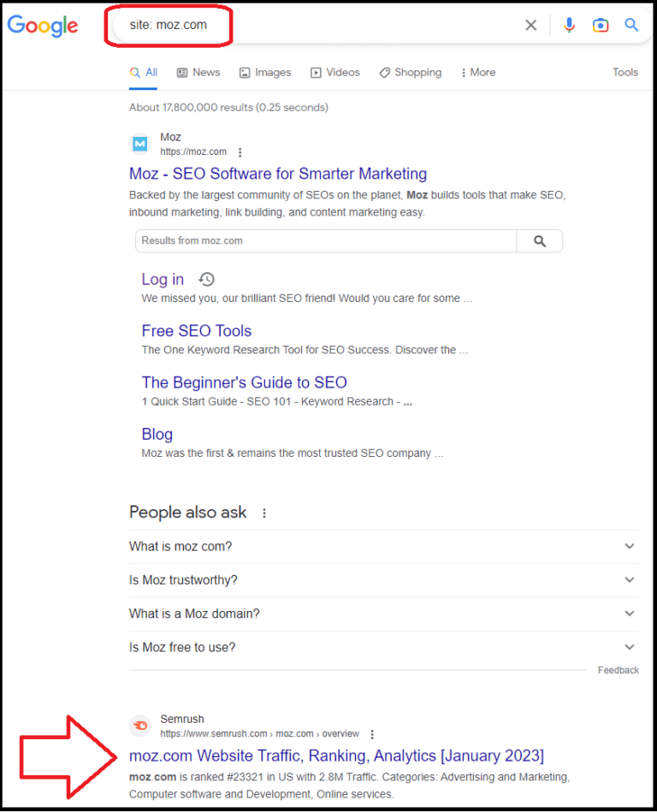Open the 'Free SEO Tools' sitelink
The height and width of the screenshot is (812, 657).
pos(196,331)
